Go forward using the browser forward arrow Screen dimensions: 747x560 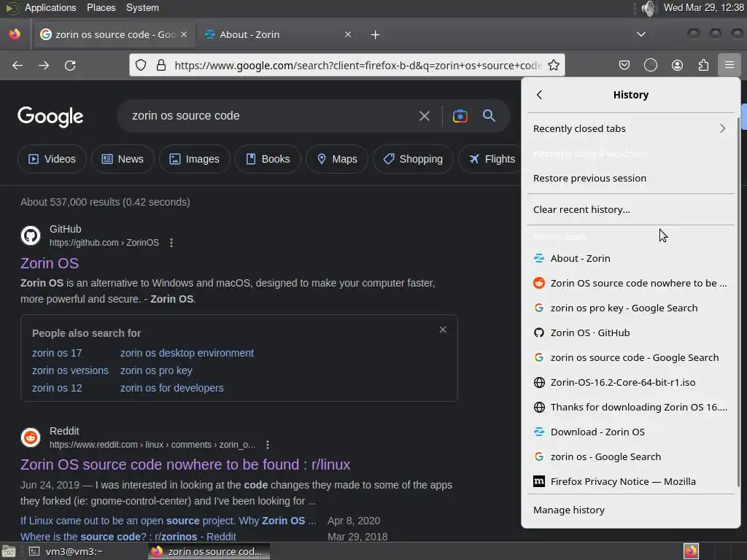click(x=44, y=65)
